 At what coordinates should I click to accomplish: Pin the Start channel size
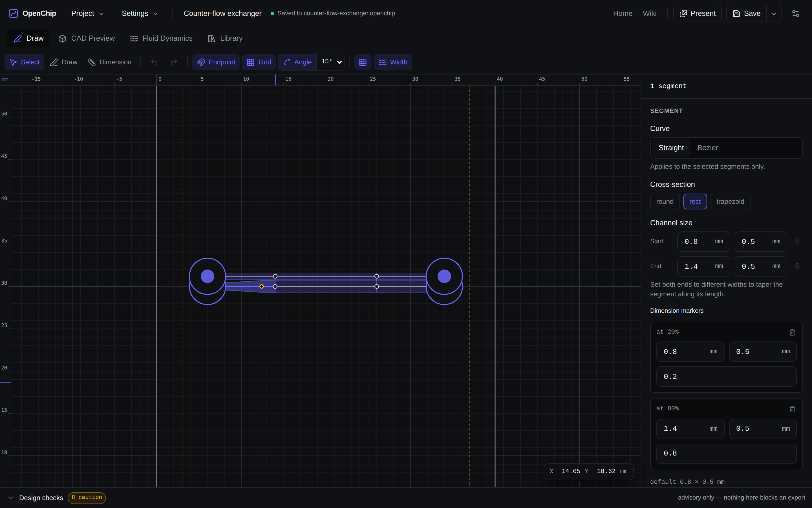(x=797, y=242)
